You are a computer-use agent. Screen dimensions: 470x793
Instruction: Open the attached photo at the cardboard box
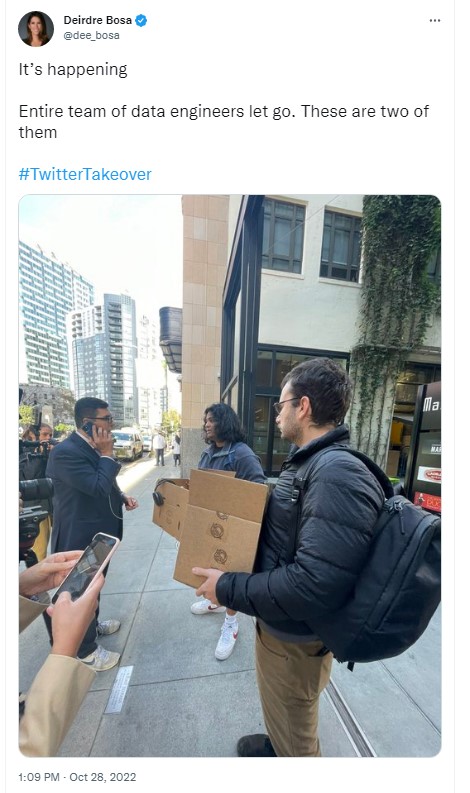pyautogui.click(x=221, y=527)
